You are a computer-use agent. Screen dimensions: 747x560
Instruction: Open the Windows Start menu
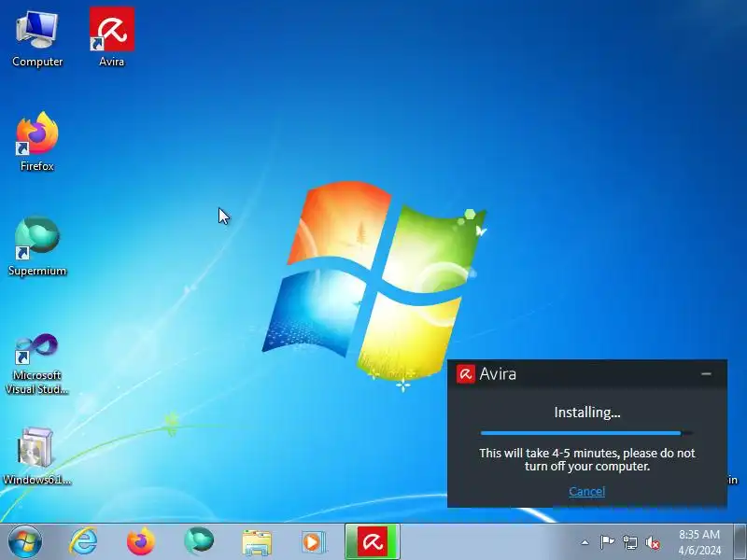point(24,542)
